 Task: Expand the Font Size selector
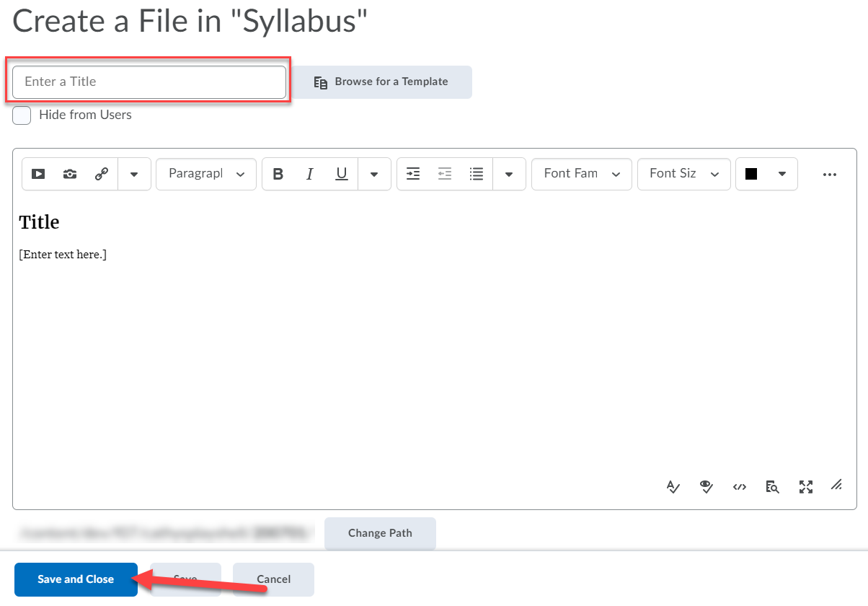click(683, 174)
